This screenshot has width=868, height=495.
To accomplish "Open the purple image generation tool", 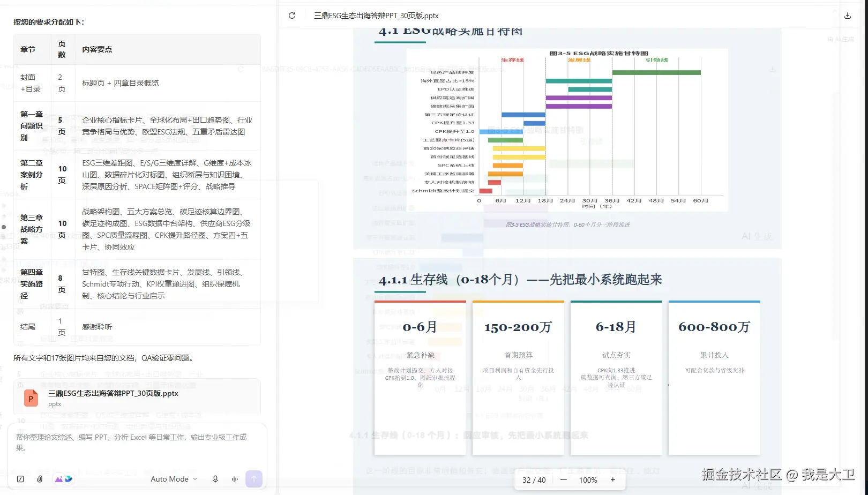I will tap(58, 479).
